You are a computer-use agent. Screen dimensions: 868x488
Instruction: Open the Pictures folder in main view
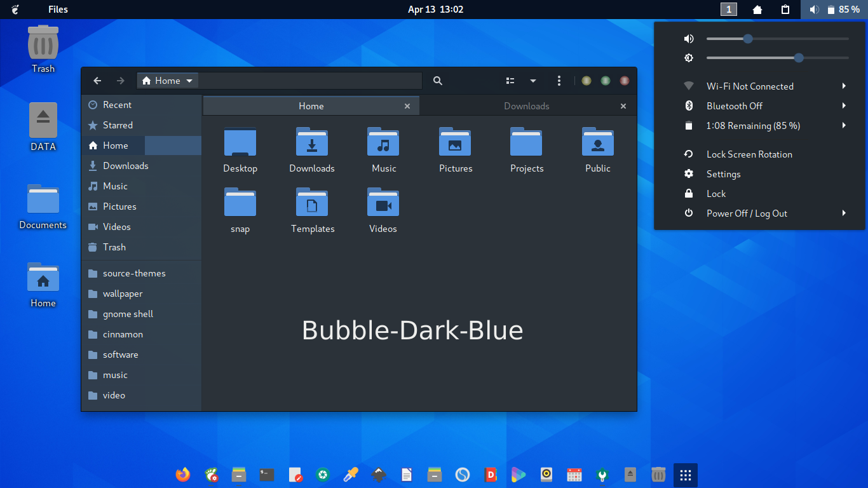(455, 142)
